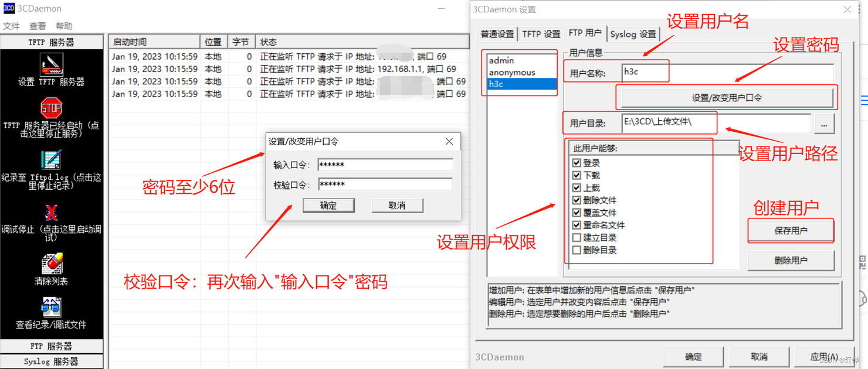Switch to the 普通设置 tab

(497, 34)
